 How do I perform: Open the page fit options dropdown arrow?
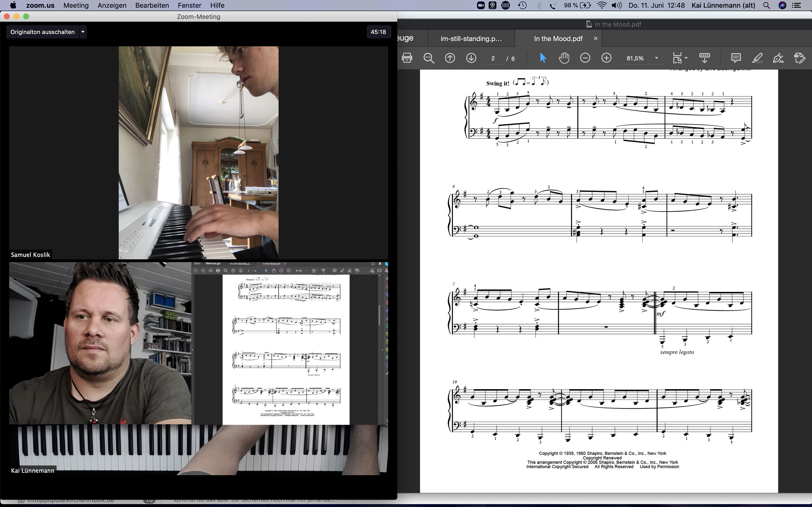pos(686,58)
